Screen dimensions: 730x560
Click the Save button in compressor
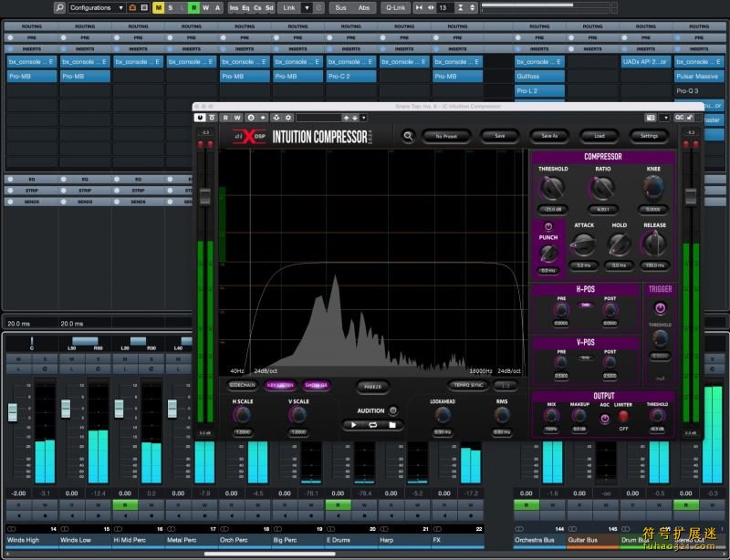[x=499, y=136]
